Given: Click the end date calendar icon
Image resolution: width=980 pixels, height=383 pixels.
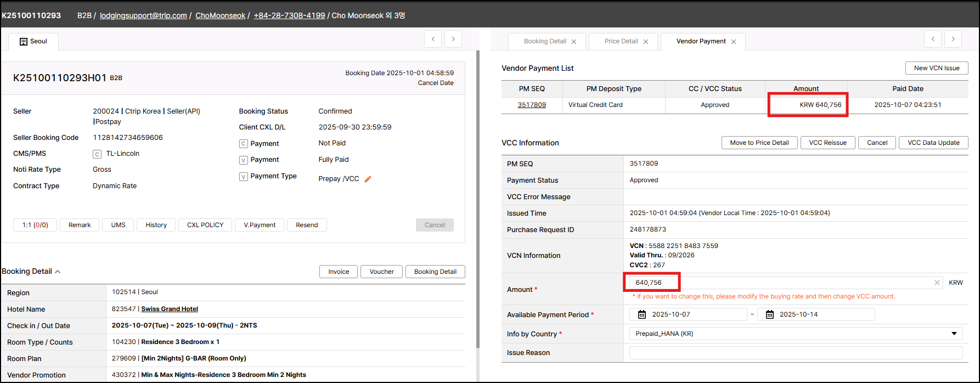Looking at the screenshot, I should click(769, 314).
